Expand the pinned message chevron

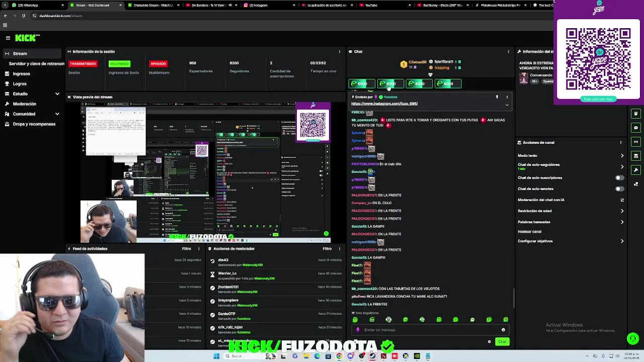pyautogui.click(x=507, y=105)
